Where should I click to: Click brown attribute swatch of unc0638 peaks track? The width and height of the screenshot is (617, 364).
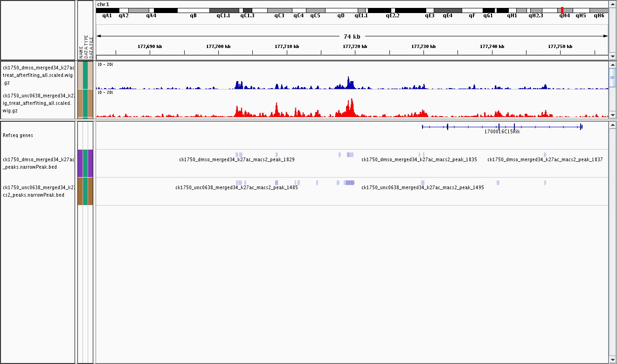(80, 191)
